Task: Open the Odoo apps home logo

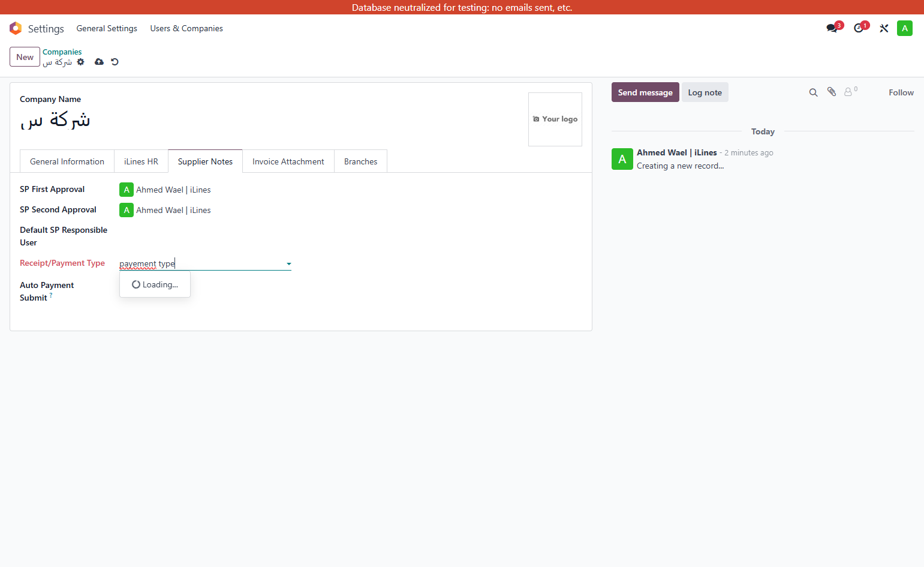Action: tap(16, 28)
